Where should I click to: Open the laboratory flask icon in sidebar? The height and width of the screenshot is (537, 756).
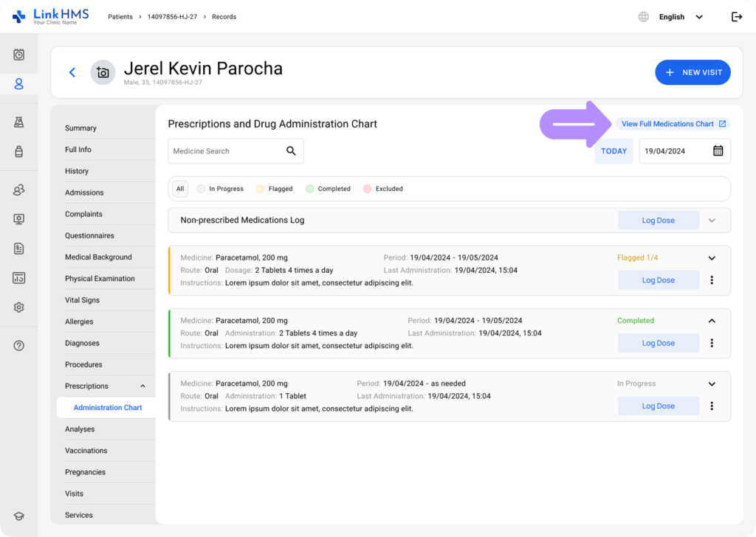coord(19,122)
